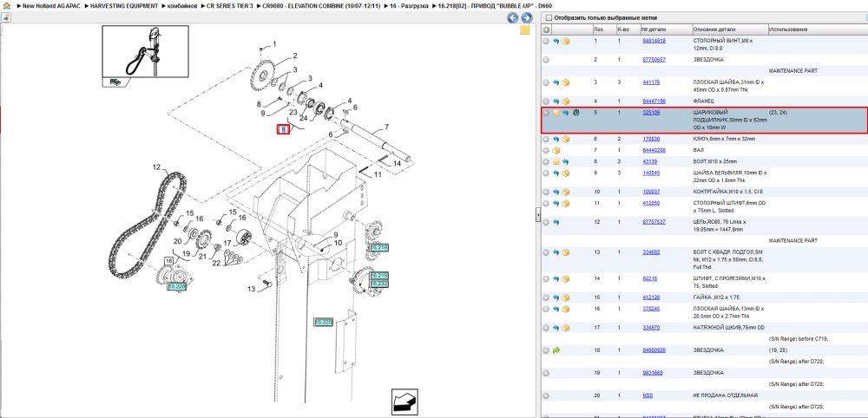This screenshot has height=418, width=868.
Task: Click the plus icon in row 9831669
Action: 546,373
